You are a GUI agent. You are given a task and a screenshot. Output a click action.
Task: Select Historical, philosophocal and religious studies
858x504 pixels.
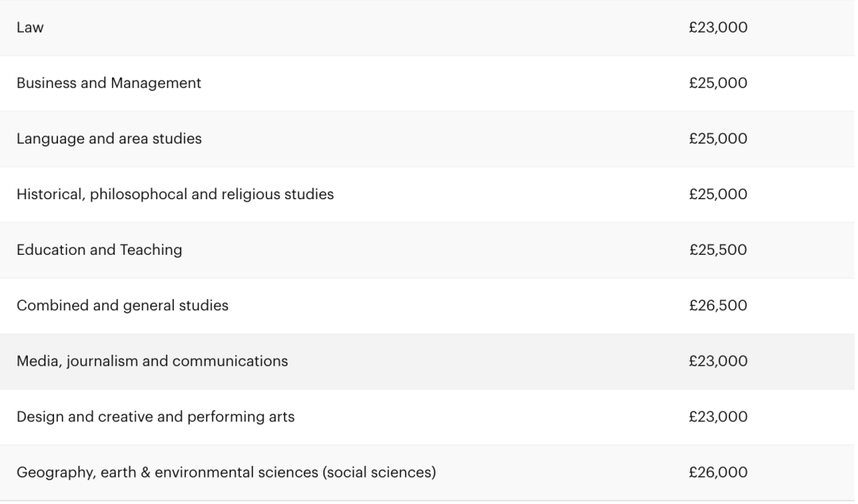pos(175,194)
